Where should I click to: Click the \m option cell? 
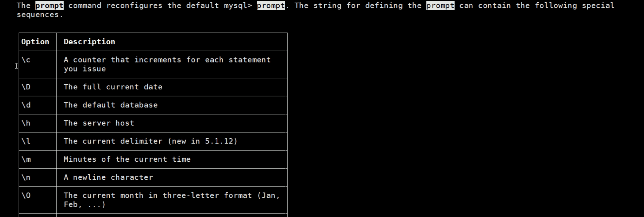point(26,159)
